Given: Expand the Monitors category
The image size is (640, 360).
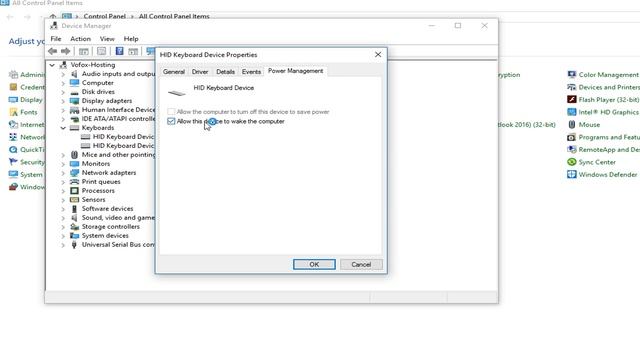Looking at the screenshot, I should (x=63, y=164).
